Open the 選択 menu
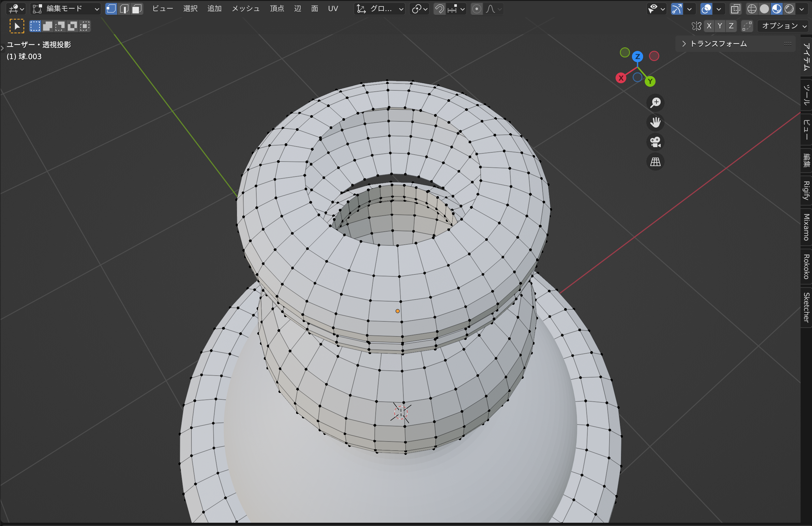 (190, 9)
